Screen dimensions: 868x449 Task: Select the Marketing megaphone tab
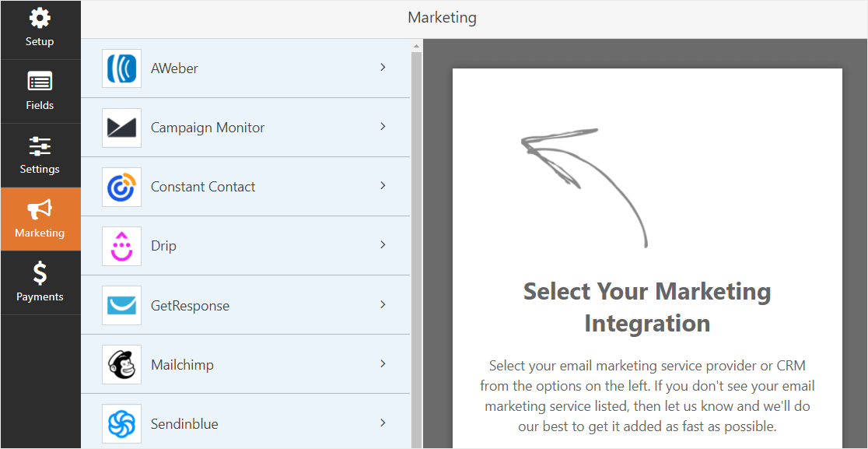40,219
